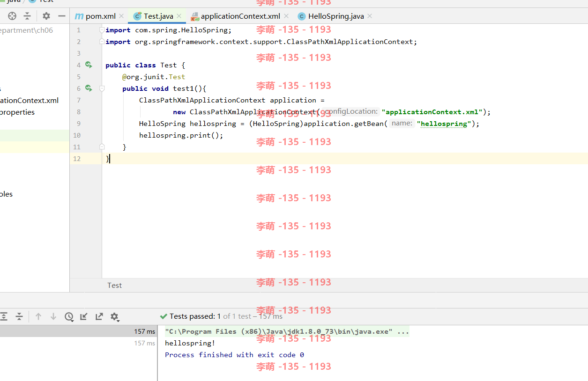Click the 'configLocation:' parameter hint
Screen dimensions: 588x381
pyautogui.click(x=350, y=111)
